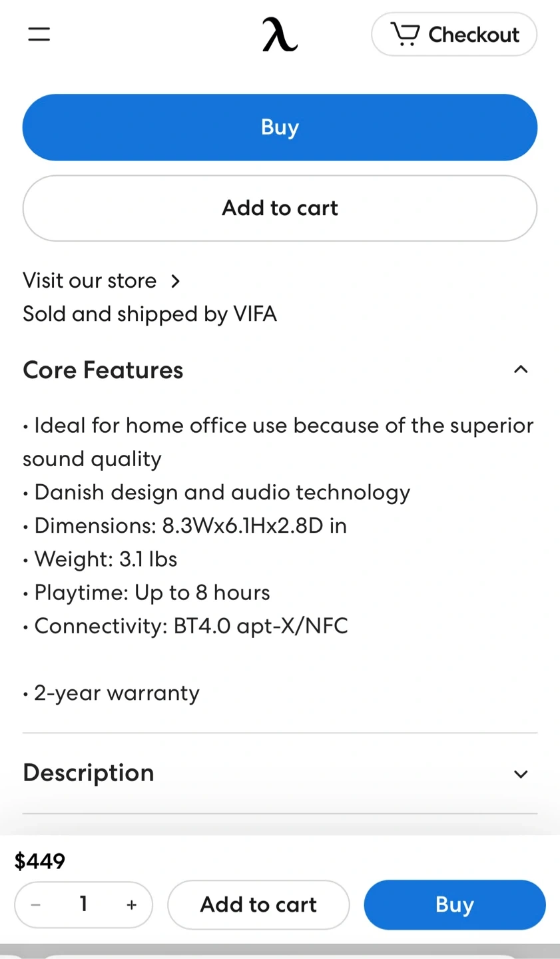Image resolution: width=560 pixels, height=959 pixels.
Task: Hit the Buy button in bottom bar
Action: point(454,904)
